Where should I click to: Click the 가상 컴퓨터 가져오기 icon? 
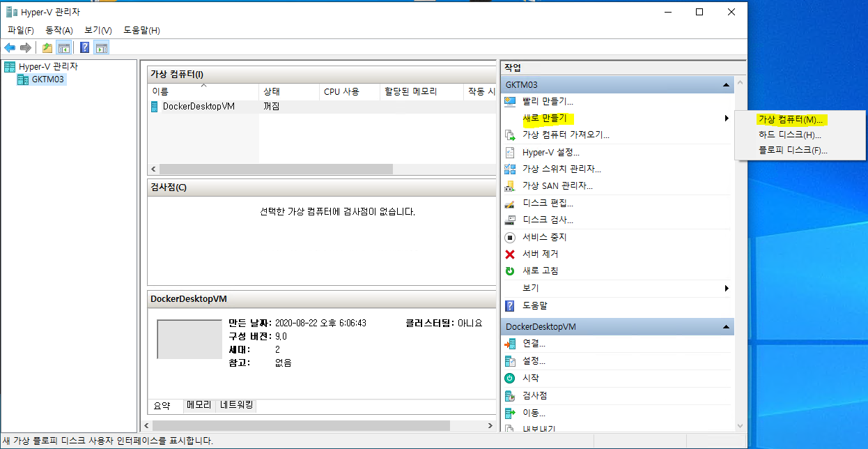[x=510, y=135]
